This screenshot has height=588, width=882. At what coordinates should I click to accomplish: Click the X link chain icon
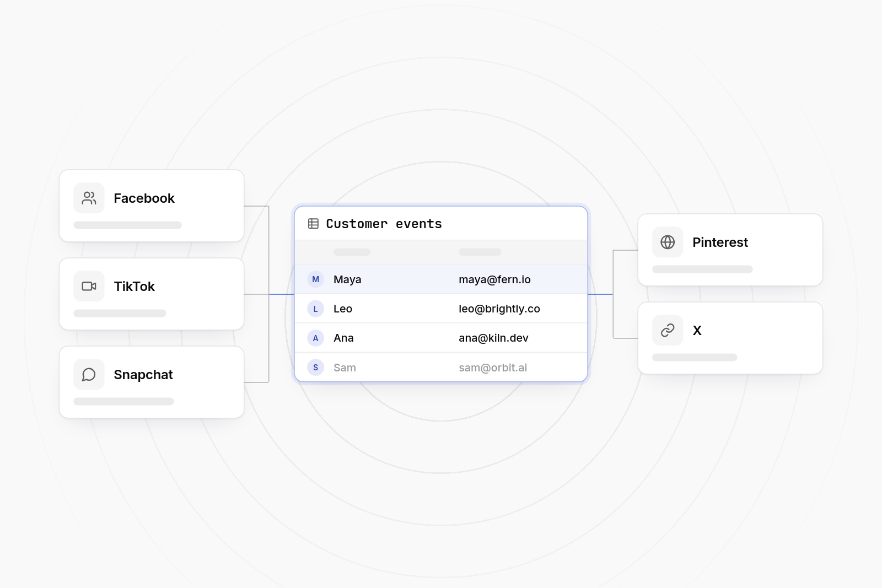pos(668,330)
